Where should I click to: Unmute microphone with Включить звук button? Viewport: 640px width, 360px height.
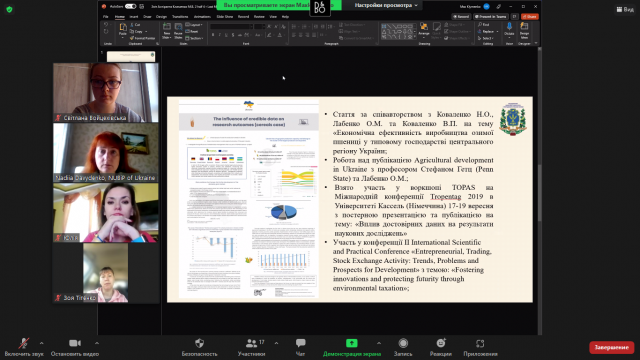click(24, 347)
